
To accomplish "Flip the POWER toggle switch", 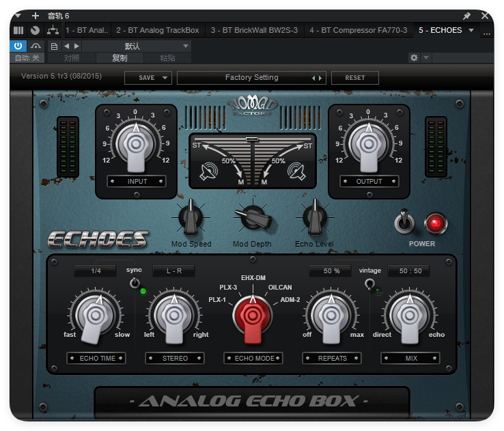I will (x=404, y=221).
